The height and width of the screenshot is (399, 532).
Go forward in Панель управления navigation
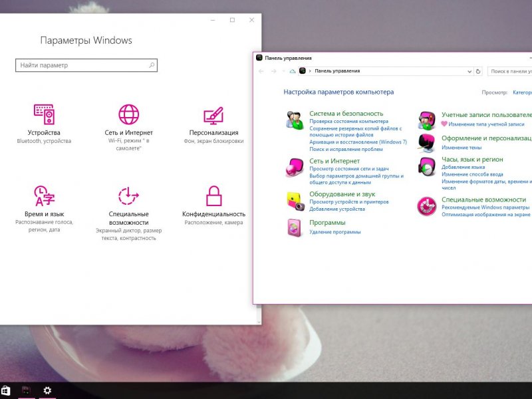[274, 71]
